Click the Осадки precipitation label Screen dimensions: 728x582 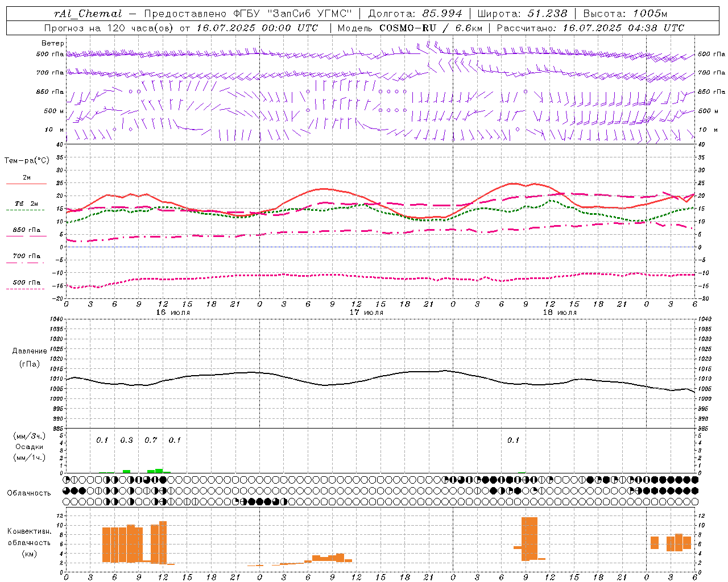coord(30,447)
